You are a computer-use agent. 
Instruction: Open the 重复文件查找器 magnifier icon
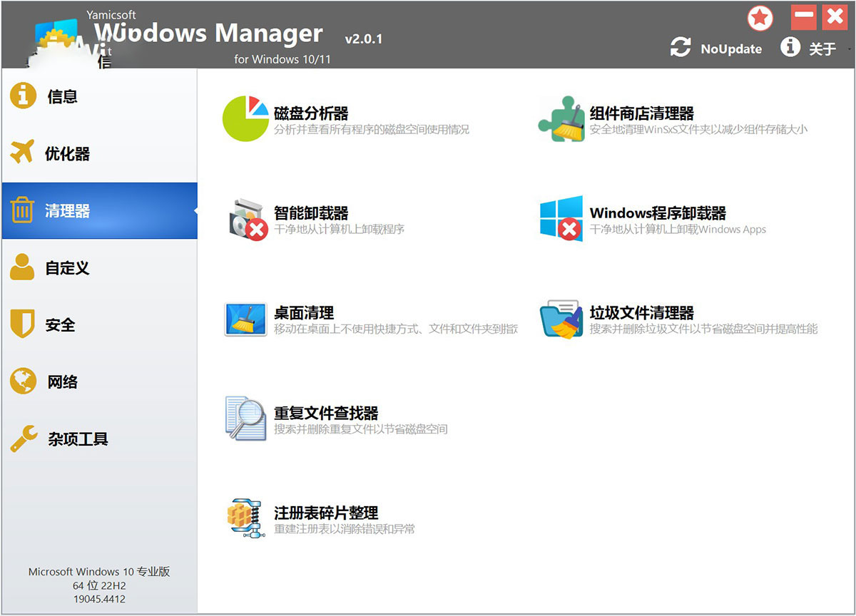point(245,419)
